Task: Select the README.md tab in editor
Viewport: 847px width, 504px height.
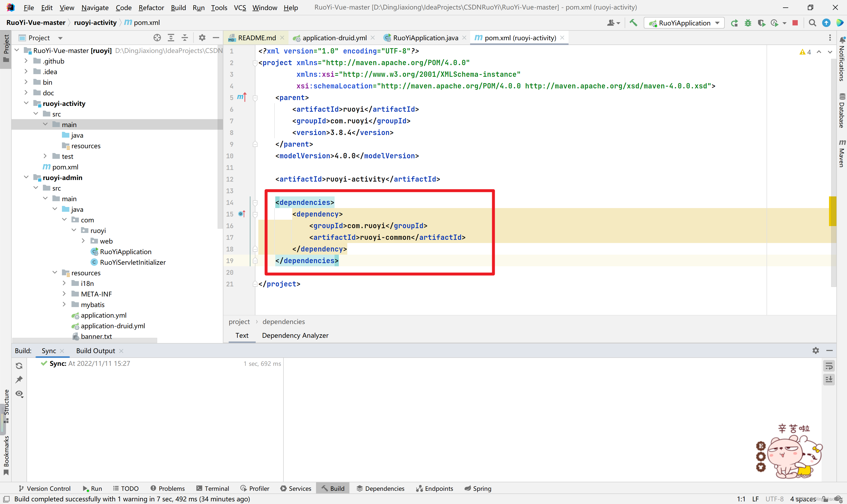Action: click(253, 37)
